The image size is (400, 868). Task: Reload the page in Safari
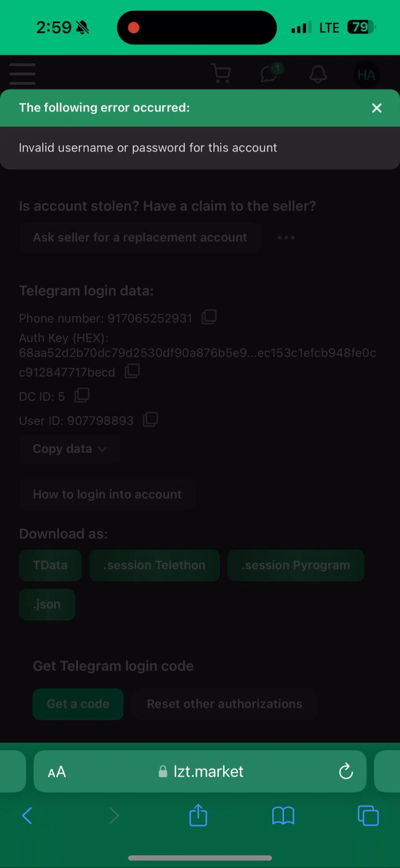pos(346,771)
